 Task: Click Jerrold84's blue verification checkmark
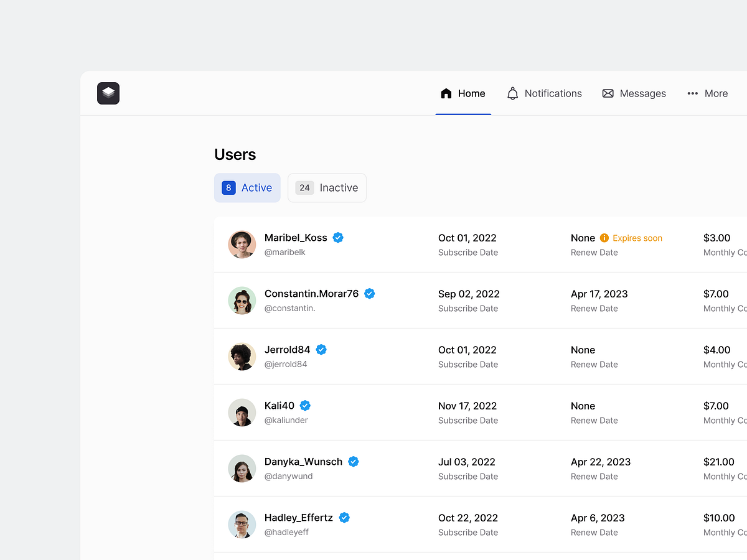321,349
